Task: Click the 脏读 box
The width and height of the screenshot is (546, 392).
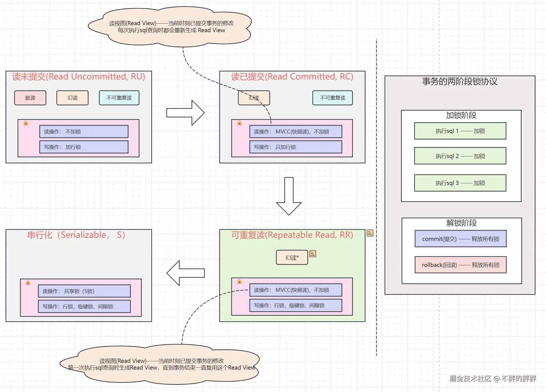Action: (30, 98)
